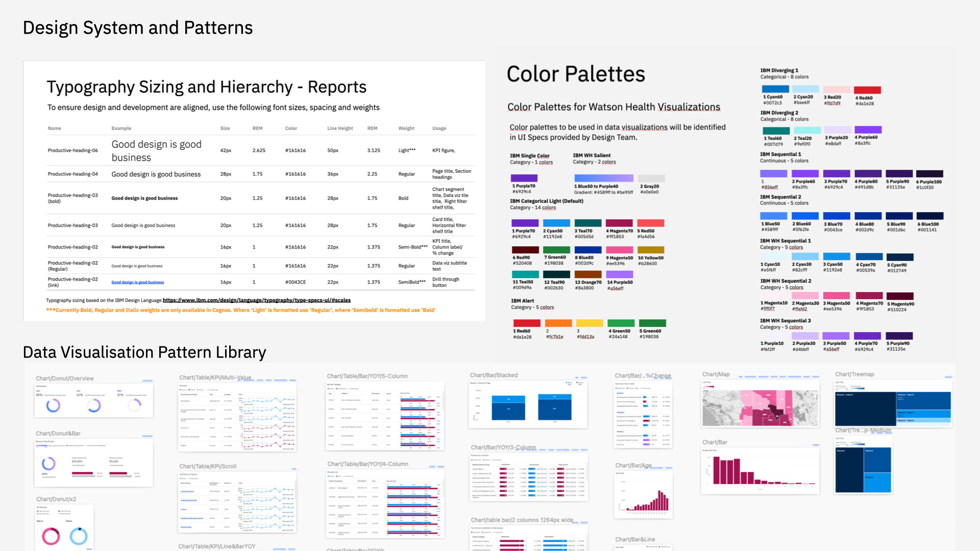
Task: Select the Chart/Bar magenta bar chart thumbnail
Action: point(760,471)
